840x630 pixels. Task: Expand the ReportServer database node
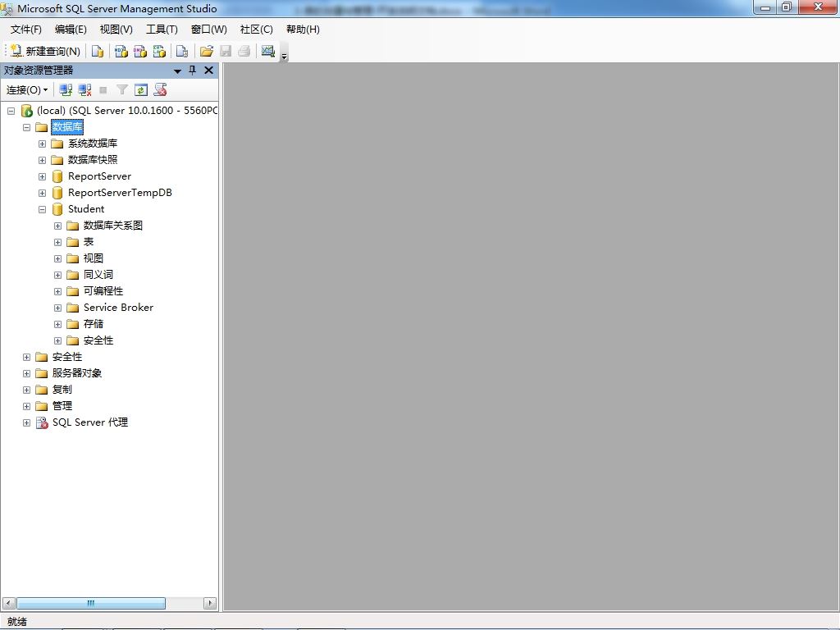coord(42,177)
